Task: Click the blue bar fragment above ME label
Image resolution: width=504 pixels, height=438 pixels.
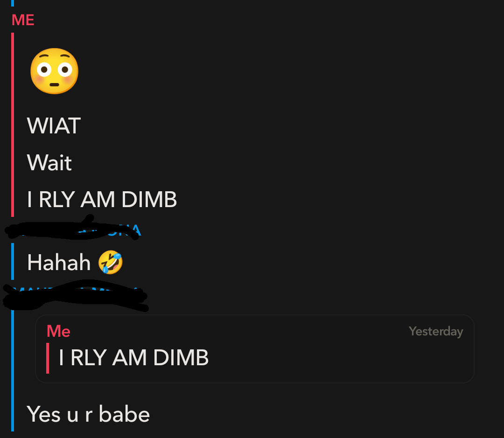Action: point(13,3)
